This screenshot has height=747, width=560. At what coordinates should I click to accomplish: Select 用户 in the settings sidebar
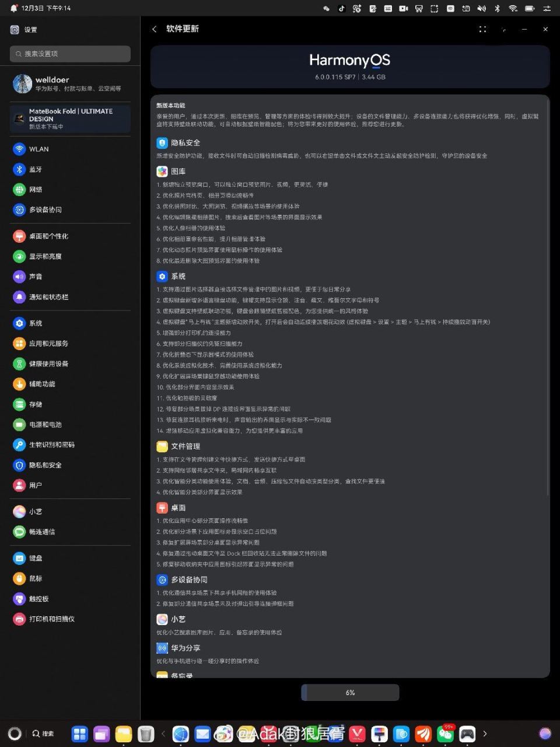[70, 485]
